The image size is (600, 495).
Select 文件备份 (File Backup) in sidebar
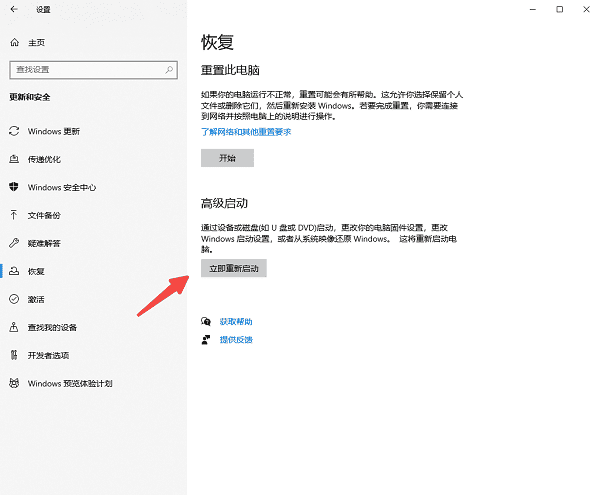click(43, 215)
